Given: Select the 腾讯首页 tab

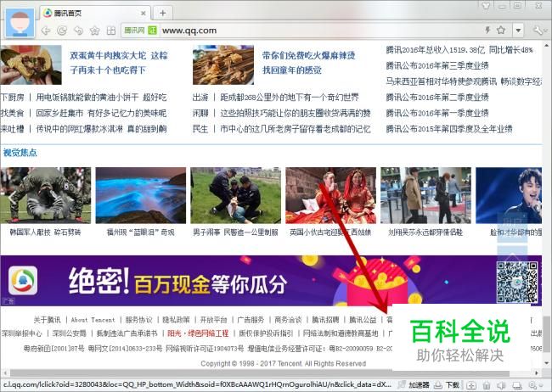Looking at the screenshot, I should point(95,13).
